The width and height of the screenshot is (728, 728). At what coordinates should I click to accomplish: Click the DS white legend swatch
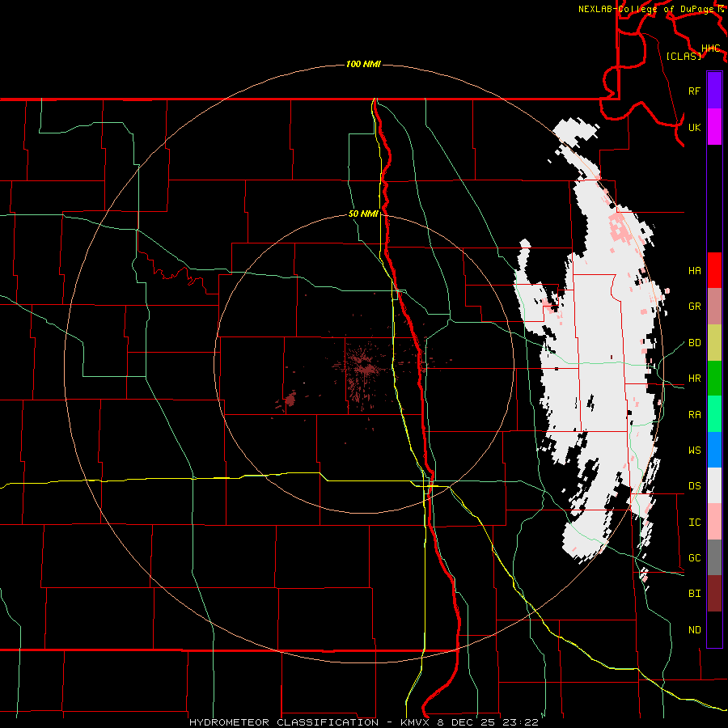click(x=714, y=485)
